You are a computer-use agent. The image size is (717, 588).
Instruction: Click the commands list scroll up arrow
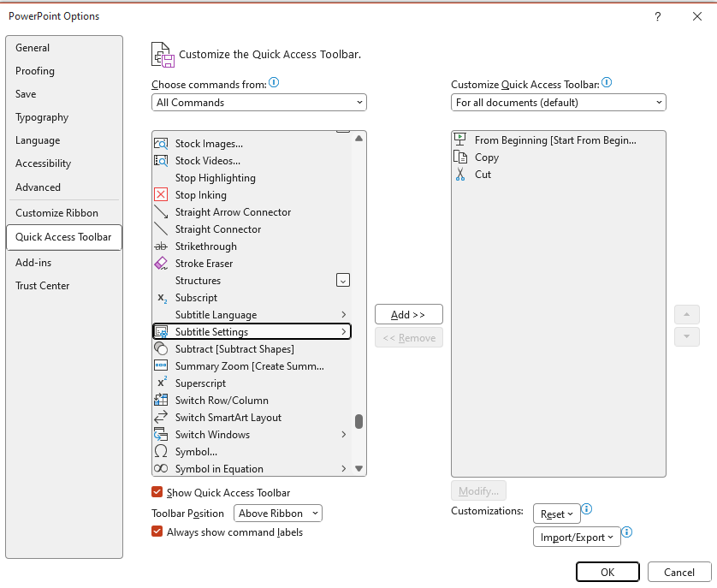coord(359,138)
